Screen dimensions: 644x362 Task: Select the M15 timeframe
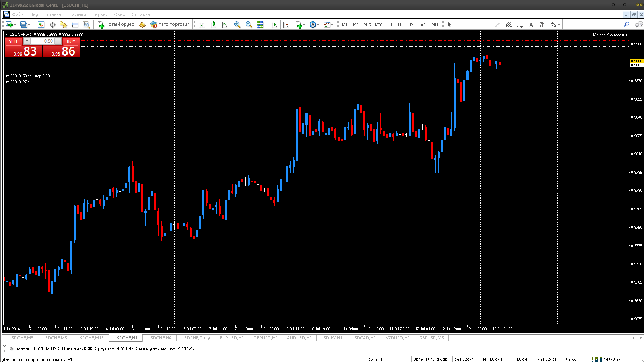[367, 25]
